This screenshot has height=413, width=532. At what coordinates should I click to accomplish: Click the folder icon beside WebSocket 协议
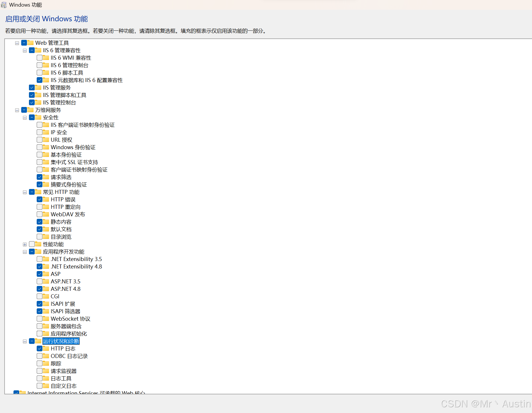coord(46,319)
